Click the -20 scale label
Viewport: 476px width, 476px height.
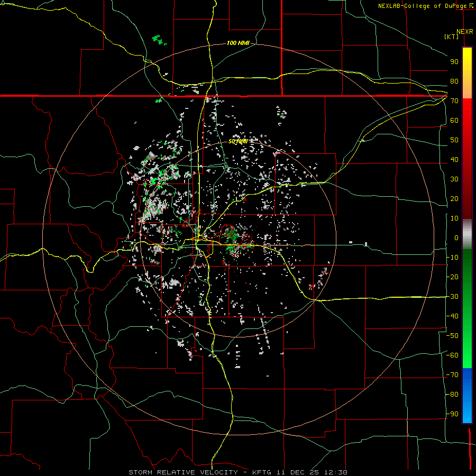452,277
